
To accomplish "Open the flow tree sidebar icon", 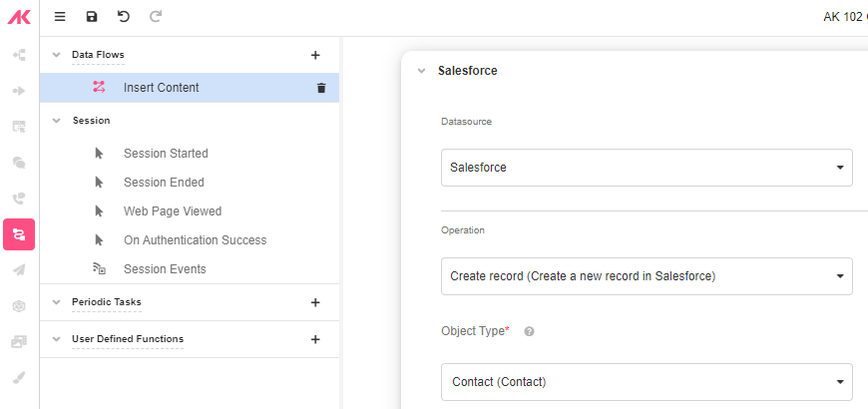I will (x=19, y=55).
